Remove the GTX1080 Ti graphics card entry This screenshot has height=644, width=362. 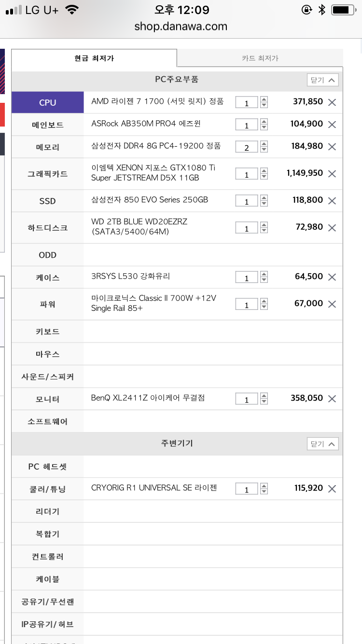point(332,174)
